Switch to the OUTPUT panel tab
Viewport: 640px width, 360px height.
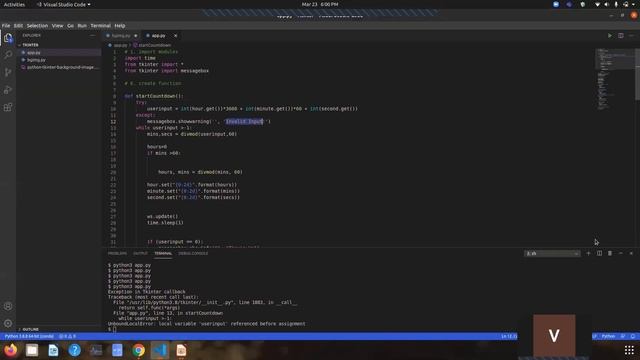[x=140, y=253]
